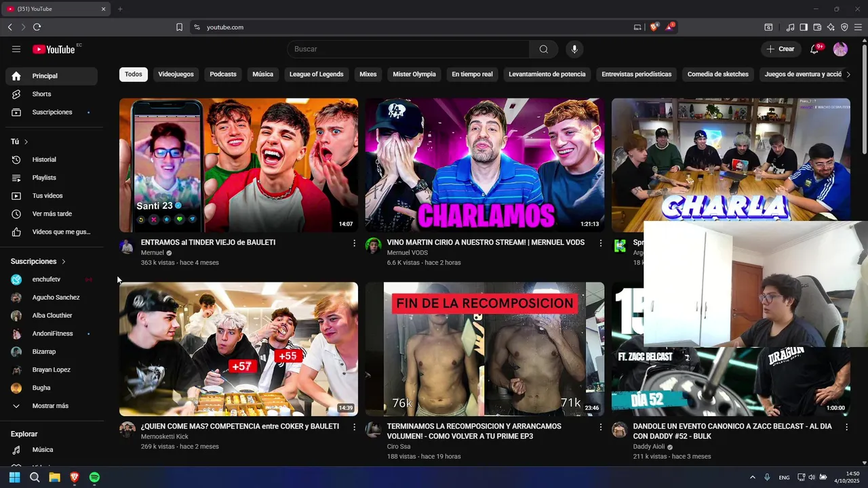Viewport: 868px width, 488px height.
Task: Open Leo AI sparkle icon
Action: coord(831,27)
